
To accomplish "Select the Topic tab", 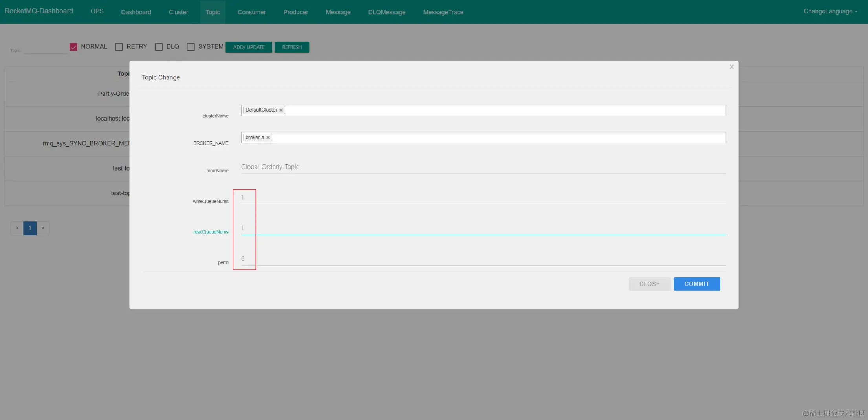I will 213,12.
